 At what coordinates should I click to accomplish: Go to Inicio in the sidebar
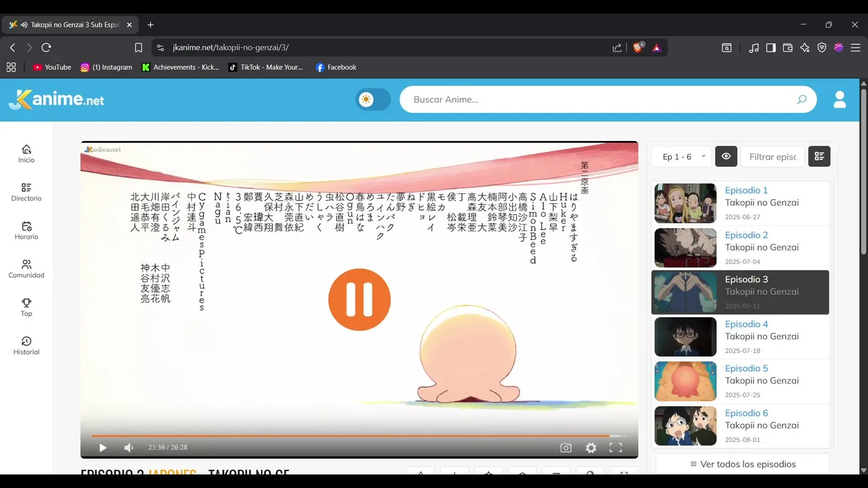click(26, 154)
